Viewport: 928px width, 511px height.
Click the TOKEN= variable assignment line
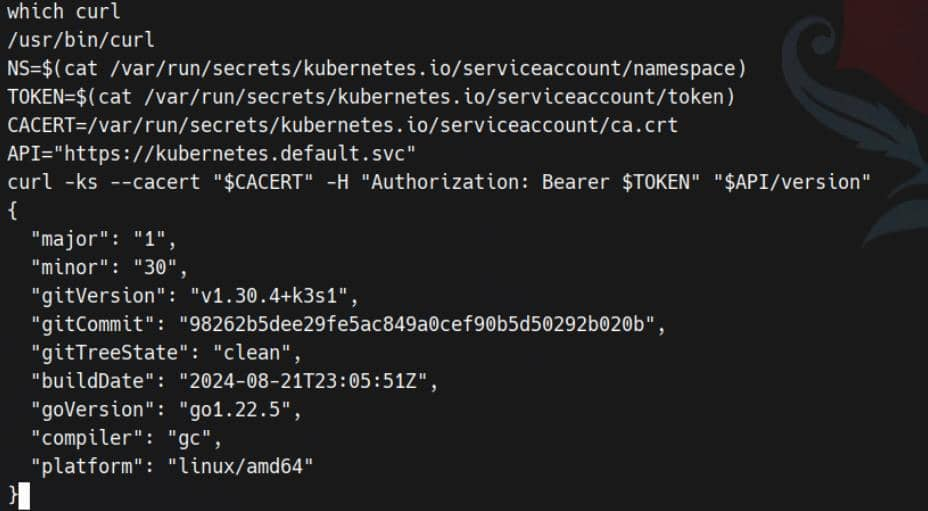pyautogui.click(x=370, y=98)
